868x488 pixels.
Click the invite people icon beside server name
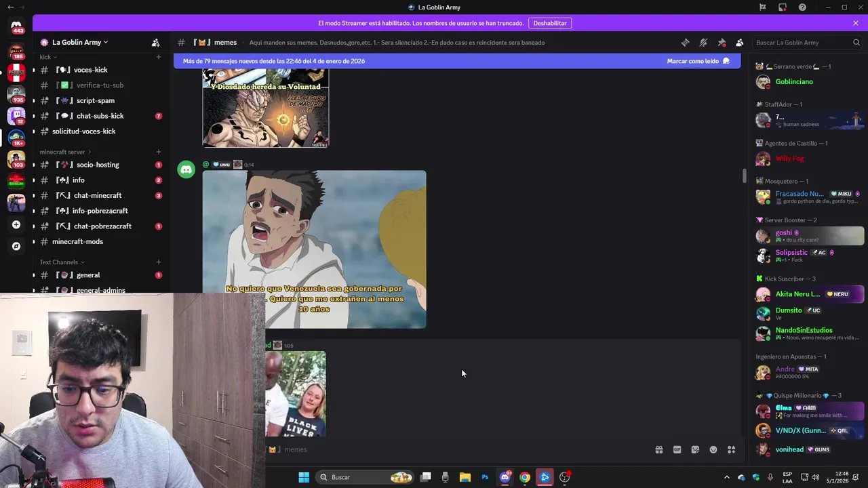156,42
